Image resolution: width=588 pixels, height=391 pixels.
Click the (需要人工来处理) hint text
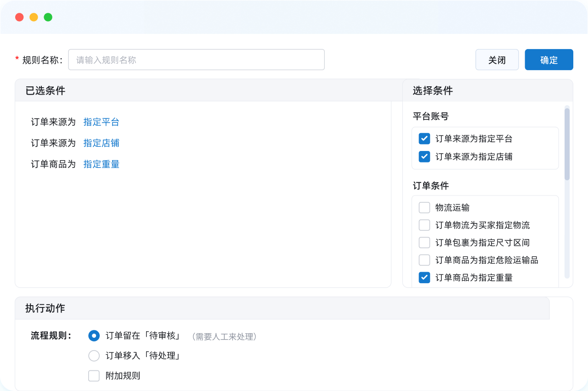[224, 337]
